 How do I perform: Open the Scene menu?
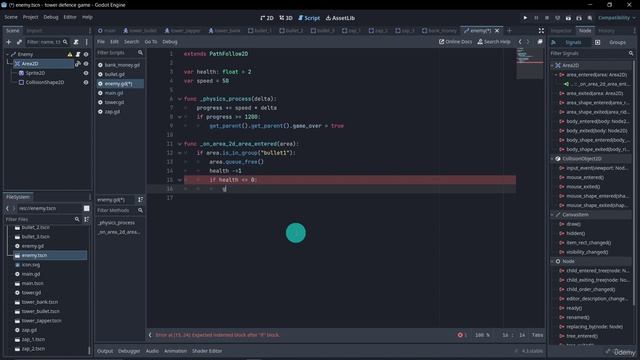[x=11, y=17]
